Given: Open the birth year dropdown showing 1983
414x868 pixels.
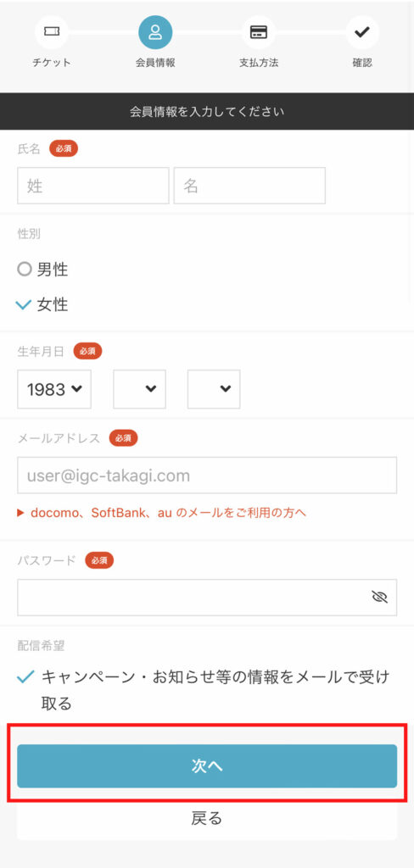Looking at the screenshot, I should pos(54,389).
